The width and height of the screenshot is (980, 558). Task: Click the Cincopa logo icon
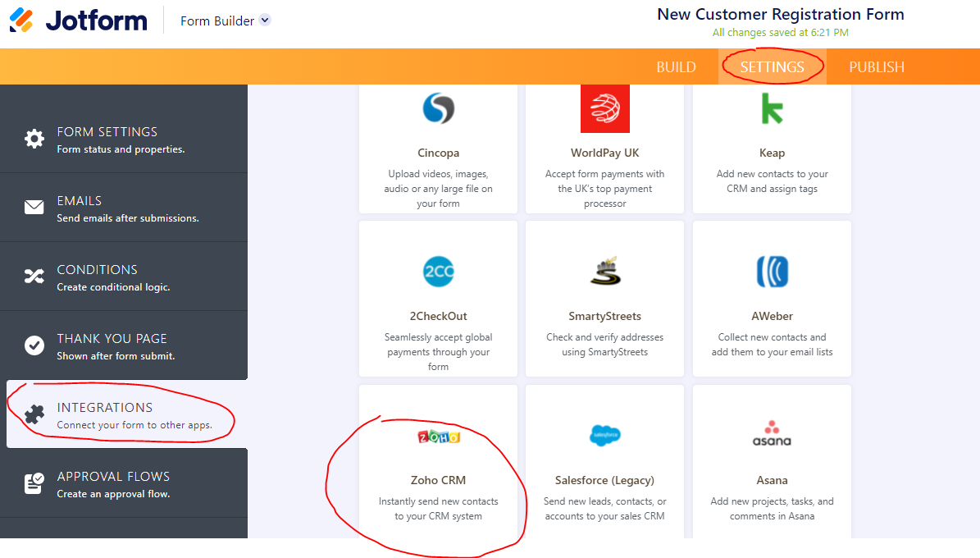click(x=438, y=108)
